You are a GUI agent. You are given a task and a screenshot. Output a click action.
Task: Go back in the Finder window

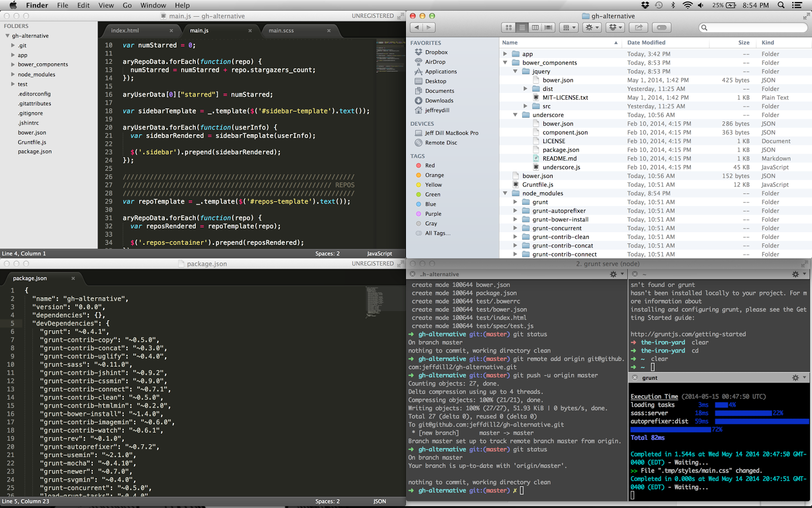coord(417,27)
